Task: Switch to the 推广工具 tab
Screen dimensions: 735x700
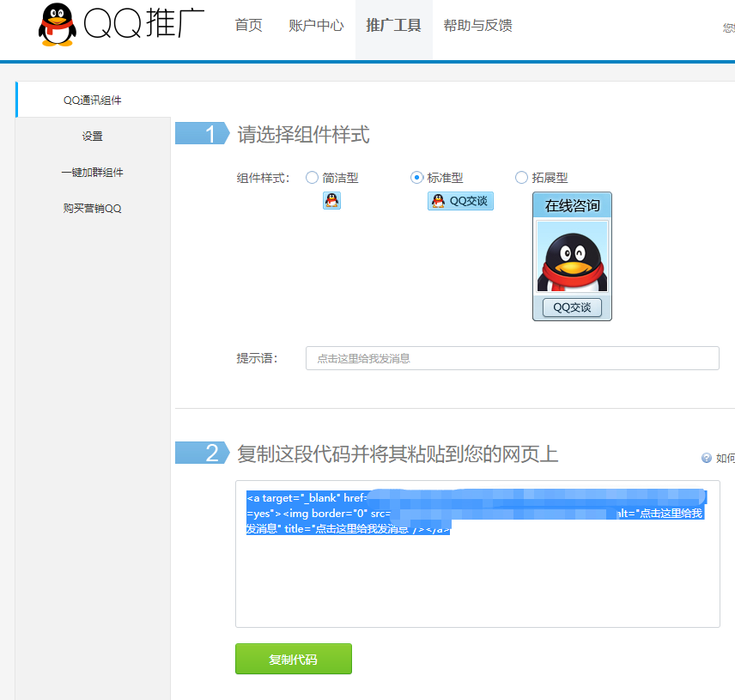Action: tap(393, 26)
